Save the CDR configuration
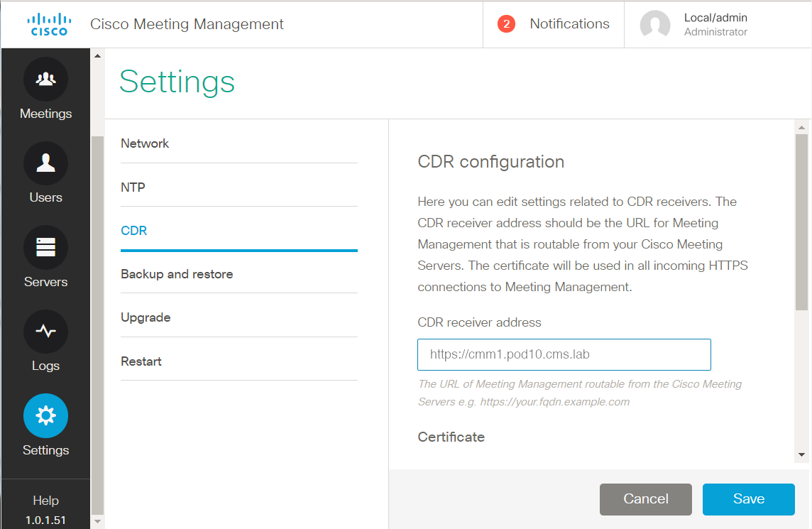 coord(748,499)
